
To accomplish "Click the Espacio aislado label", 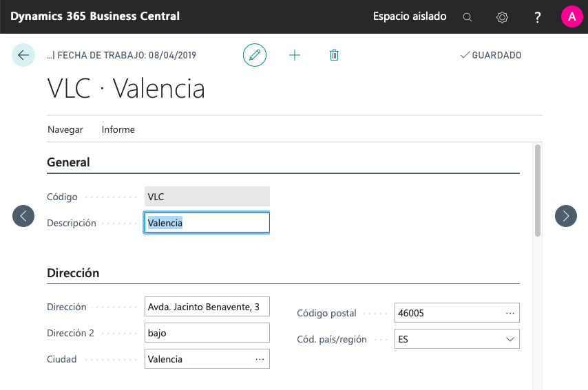I will point(410,17).
